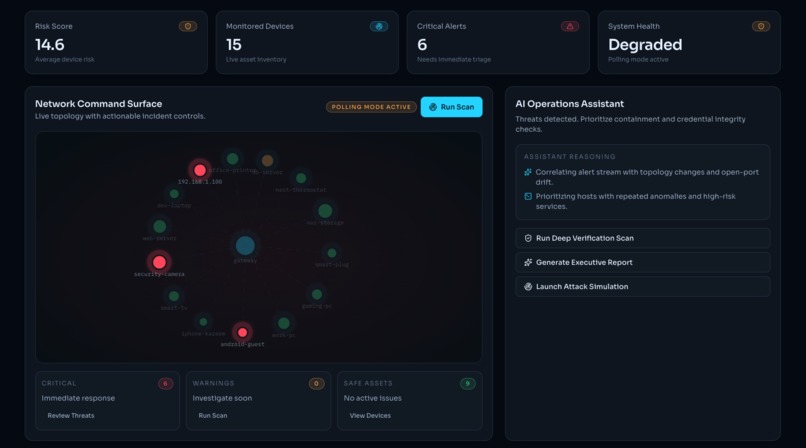Click the Monitored Devices value 15
Screen dimensions: 806x448
234,45
